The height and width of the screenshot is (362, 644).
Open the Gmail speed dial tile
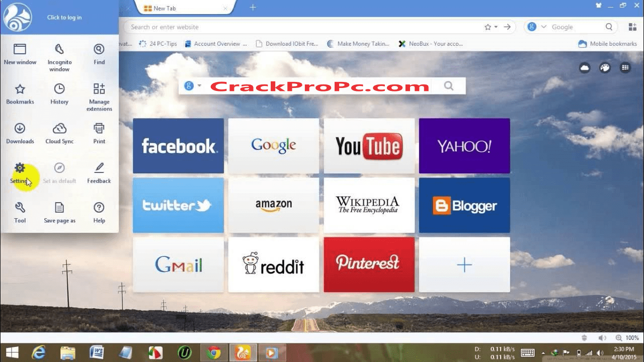coord(178,264)
